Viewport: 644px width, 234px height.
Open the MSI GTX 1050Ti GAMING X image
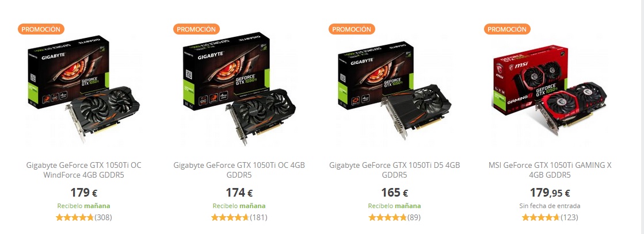tap(550, 90)
